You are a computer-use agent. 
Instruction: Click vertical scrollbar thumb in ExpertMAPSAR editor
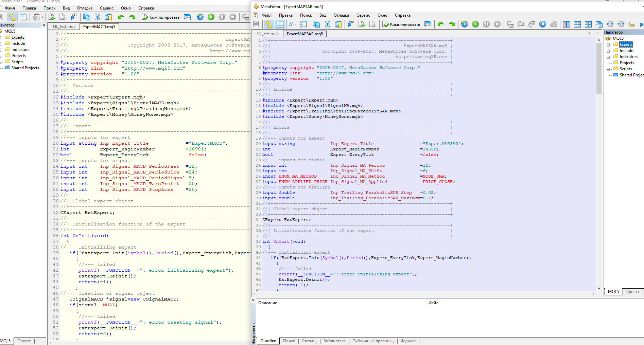click(x=599, y=68)
